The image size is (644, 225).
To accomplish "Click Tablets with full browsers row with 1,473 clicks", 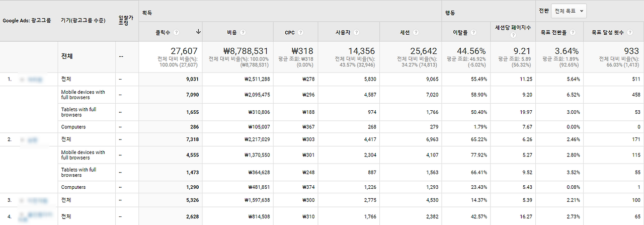I will 322,173.
